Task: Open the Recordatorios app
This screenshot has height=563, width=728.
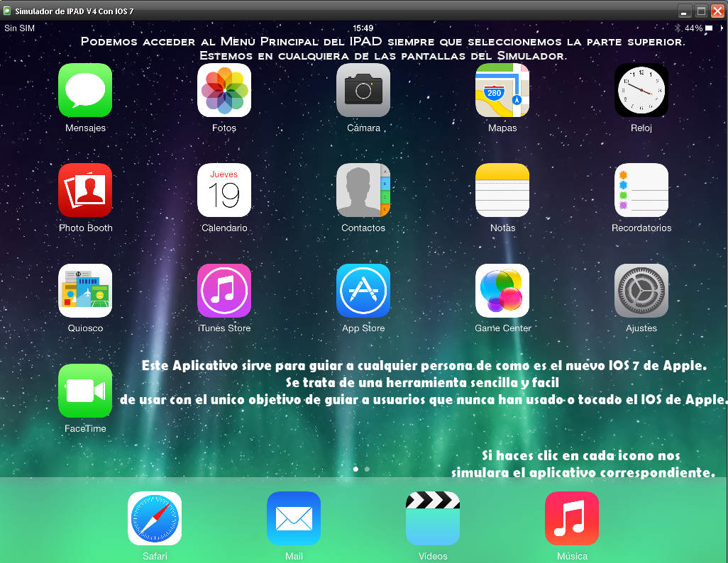Action: coord(641,190)
